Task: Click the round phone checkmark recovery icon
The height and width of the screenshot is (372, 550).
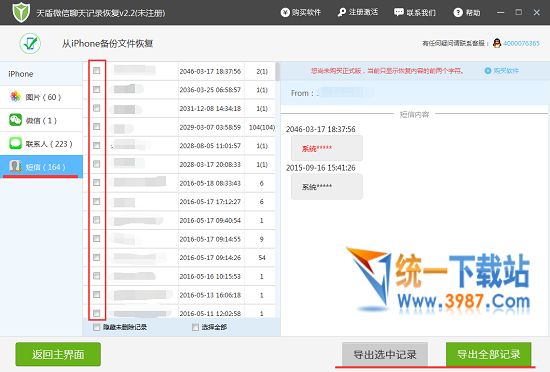Action: coord(30,43)
